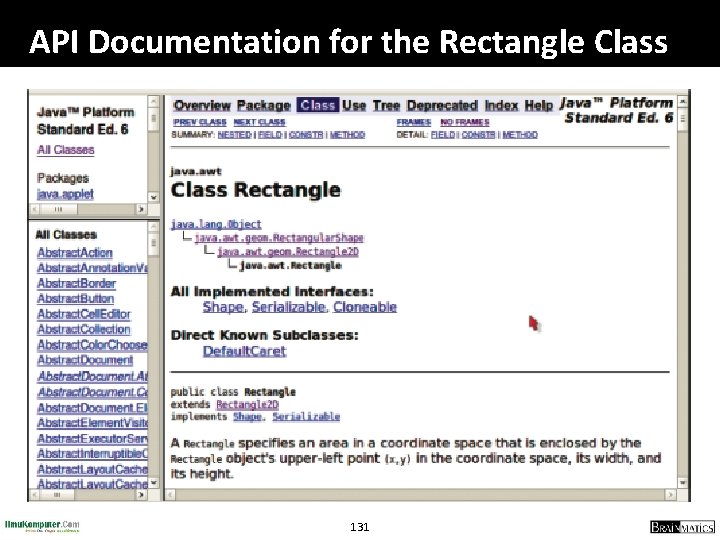Open AbstractInterruptibleC... class link
This screenshot has width=720, height=540.
tap(92, 454)
